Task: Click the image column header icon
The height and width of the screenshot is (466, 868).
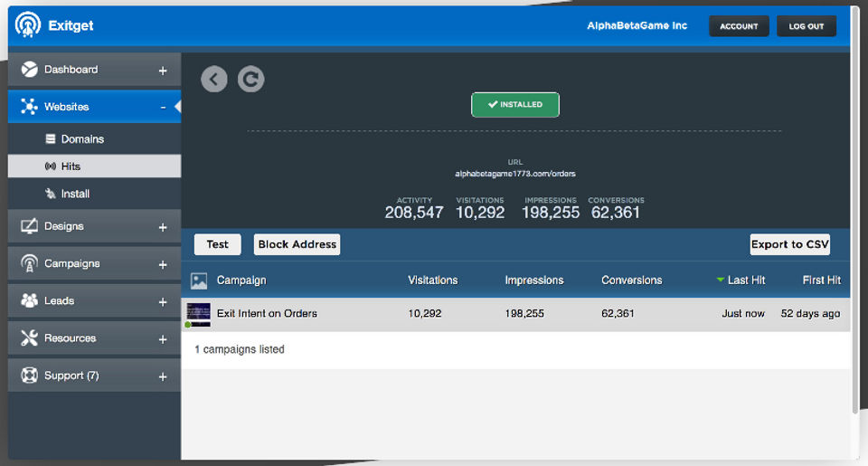Action: tap(199, 281)
